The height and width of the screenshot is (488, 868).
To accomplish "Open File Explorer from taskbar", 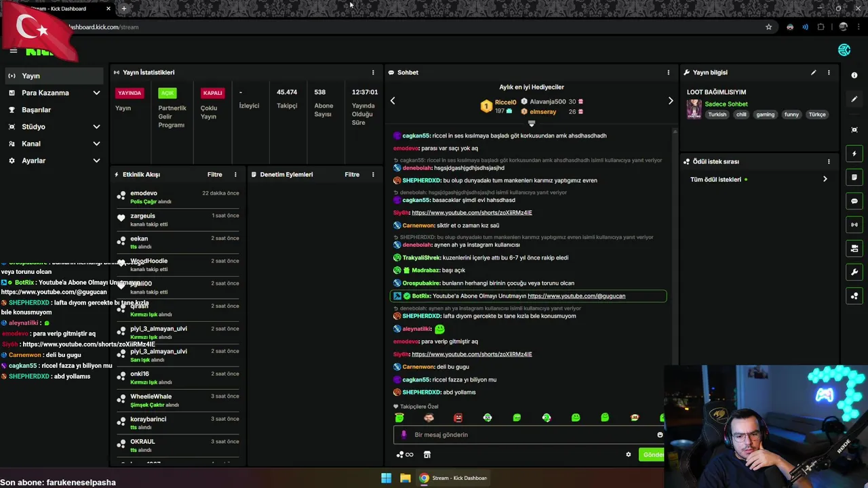I will pyautogui.click(x=405, y=478).
